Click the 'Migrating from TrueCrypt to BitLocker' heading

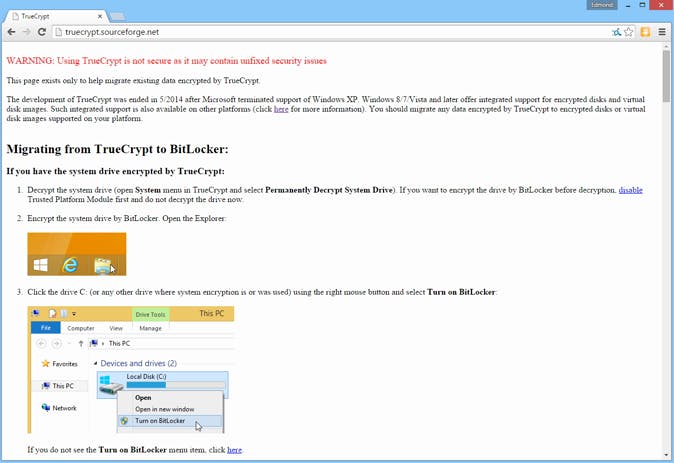117,149
